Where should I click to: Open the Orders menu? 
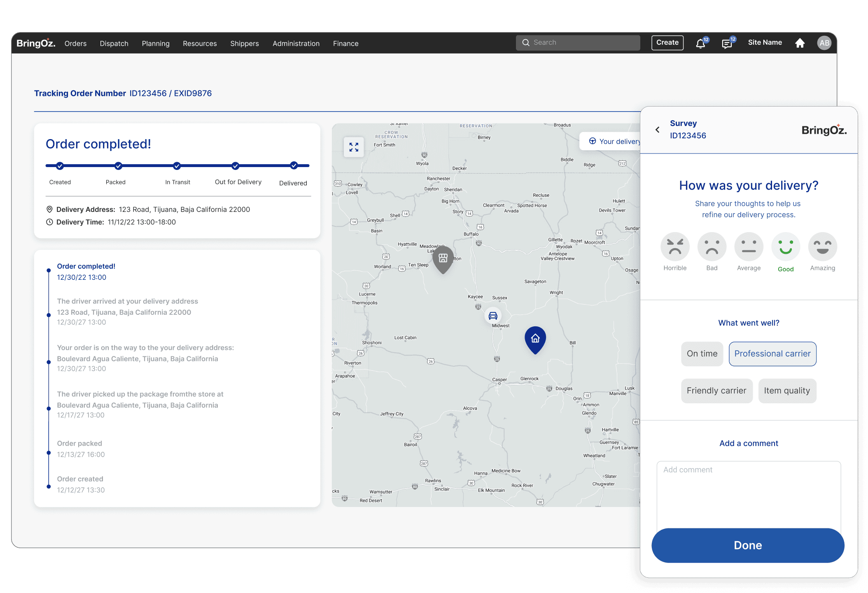pos(75,44)
